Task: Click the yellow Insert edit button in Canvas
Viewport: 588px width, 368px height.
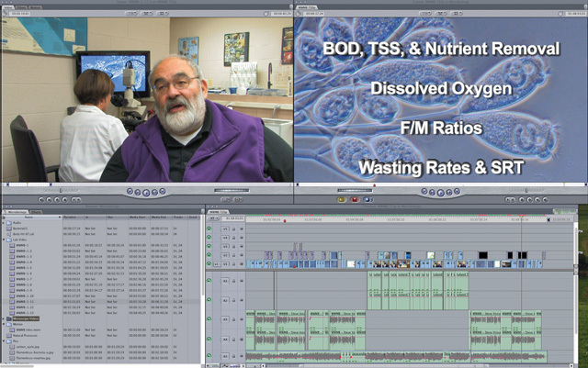Action: (341, 198)
